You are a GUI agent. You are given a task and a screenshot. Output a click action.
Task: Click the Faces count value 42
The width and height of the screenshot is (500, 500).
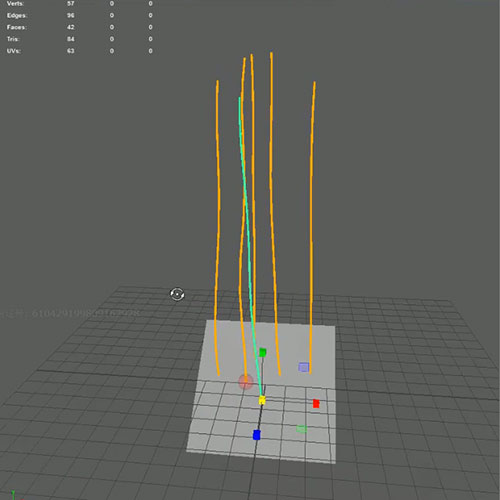(70, 27)
